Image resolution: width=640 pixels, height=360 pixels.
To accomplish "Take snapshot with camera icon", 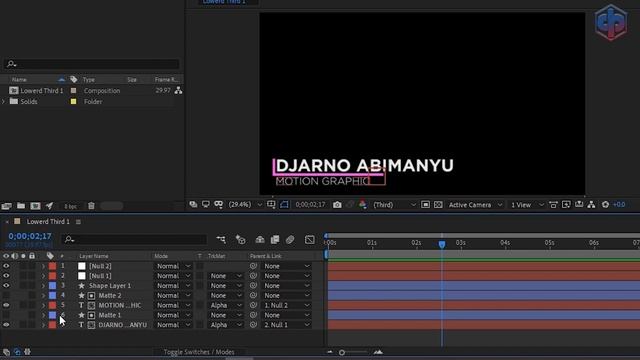I will pos(337,204).
